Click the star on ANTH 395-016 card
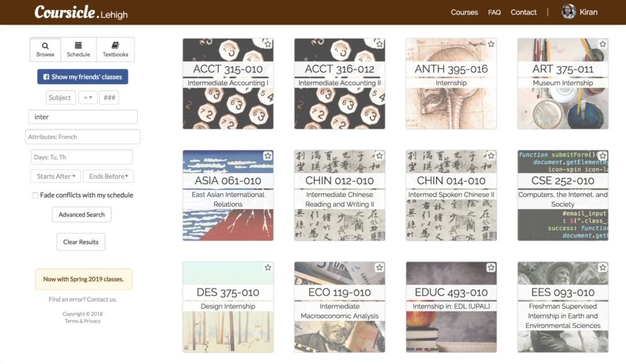626x364 pixels. 491,44
